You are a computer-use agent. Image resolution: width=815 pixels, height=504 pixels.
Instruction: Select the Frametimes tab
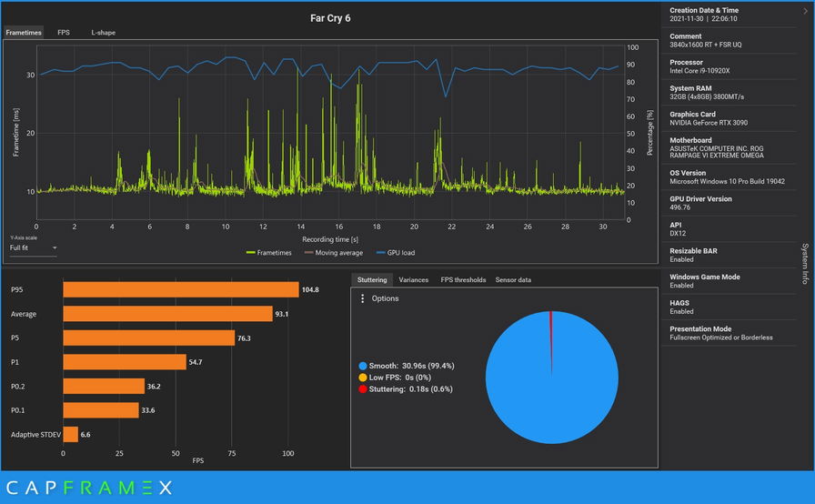(x=24, y=33)
